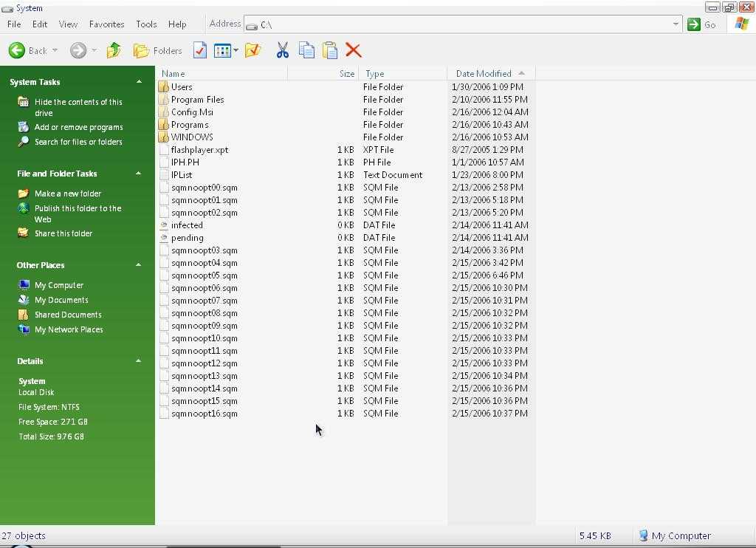
Task: Click Add or remove programs link
Action: tap(78, 127)
